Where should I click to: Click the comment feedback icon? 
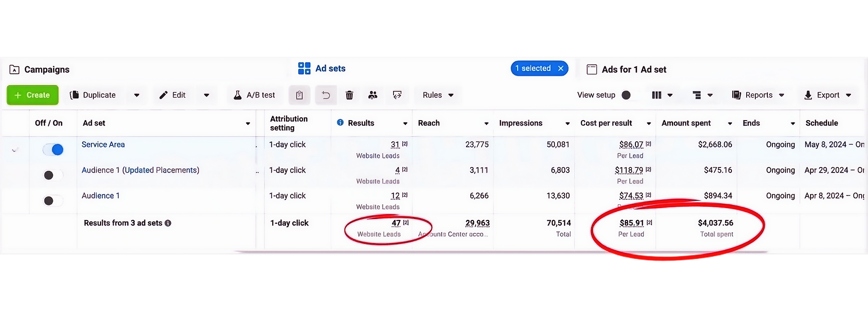coord(397,95)
